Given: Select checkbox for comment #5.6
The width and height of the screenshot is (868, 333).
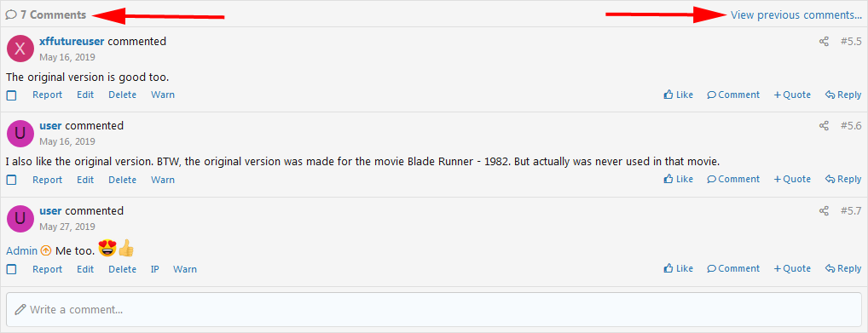Looking at the screenshot, I should click(x=12, y=180).
